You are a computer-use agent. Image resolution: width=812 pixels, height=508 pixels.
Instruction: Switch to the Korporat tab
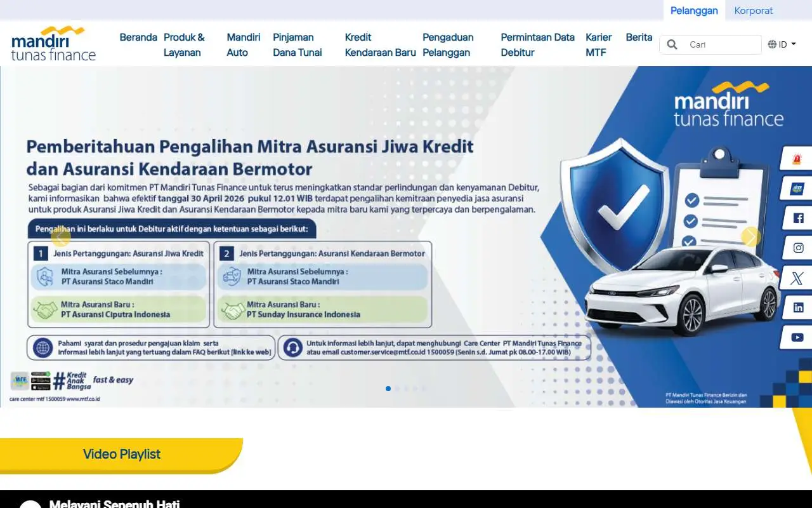[x=754, y=10]
